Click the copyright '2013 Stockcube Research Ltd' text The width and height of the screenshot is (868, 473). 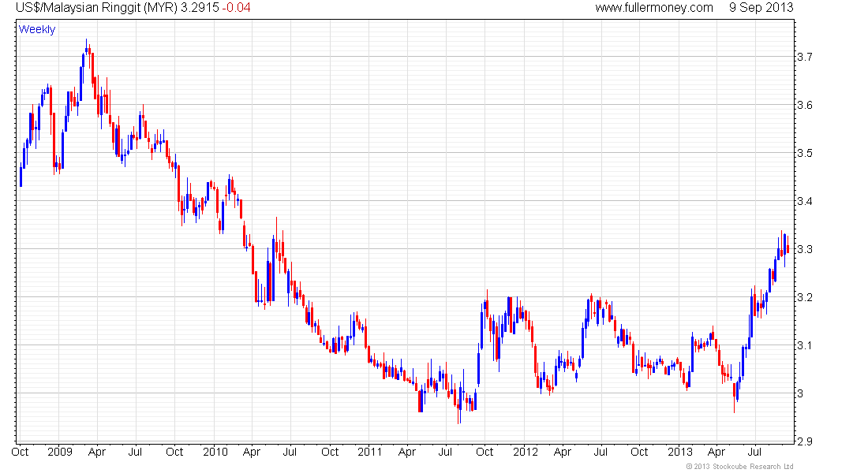pyautogui.click(x=739, y=467)
